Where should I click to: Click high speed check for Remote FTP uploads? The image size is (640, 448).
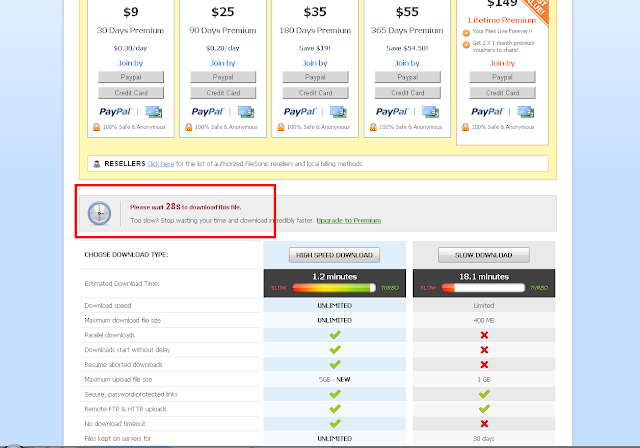click(x=335, y=409)
